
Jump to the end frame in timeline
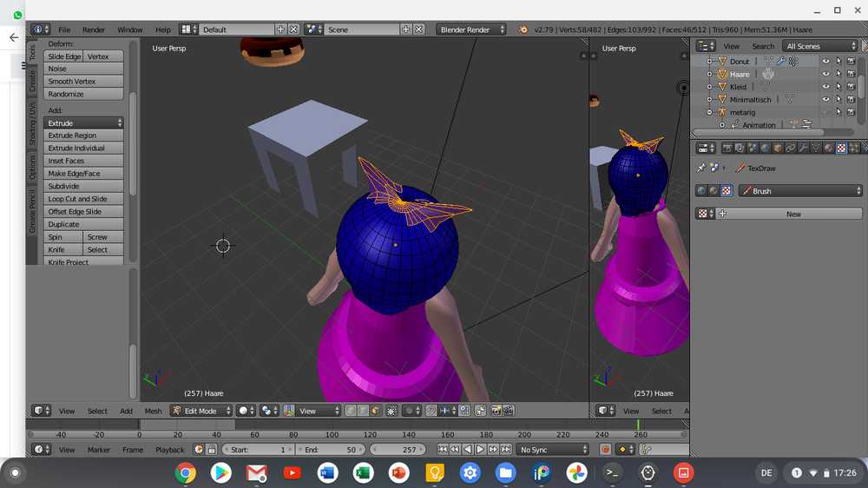point(505,450)
